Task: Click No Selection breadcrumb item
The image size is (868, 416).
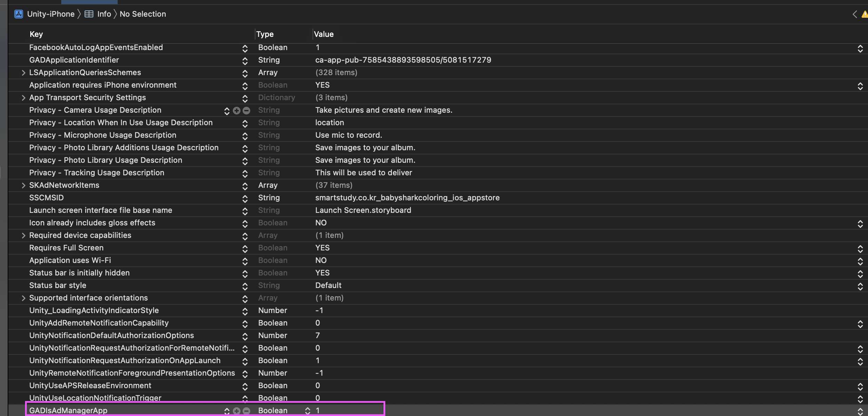Action: pos(143,14)
